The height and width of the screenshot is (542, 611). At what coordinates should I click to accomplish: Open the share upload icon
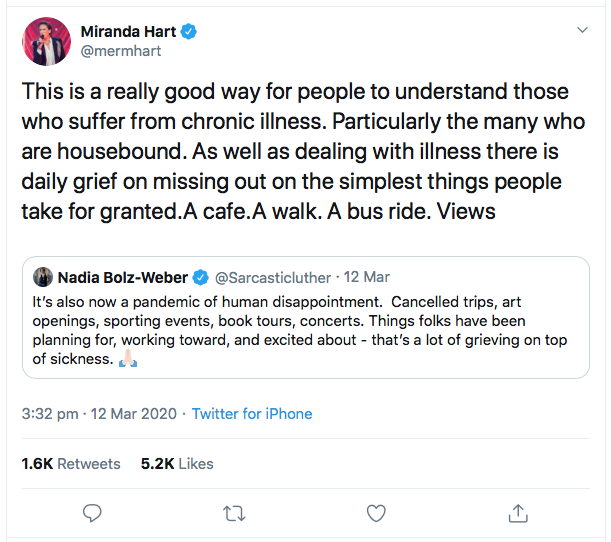pyautogui.click(x=518, y=513)
